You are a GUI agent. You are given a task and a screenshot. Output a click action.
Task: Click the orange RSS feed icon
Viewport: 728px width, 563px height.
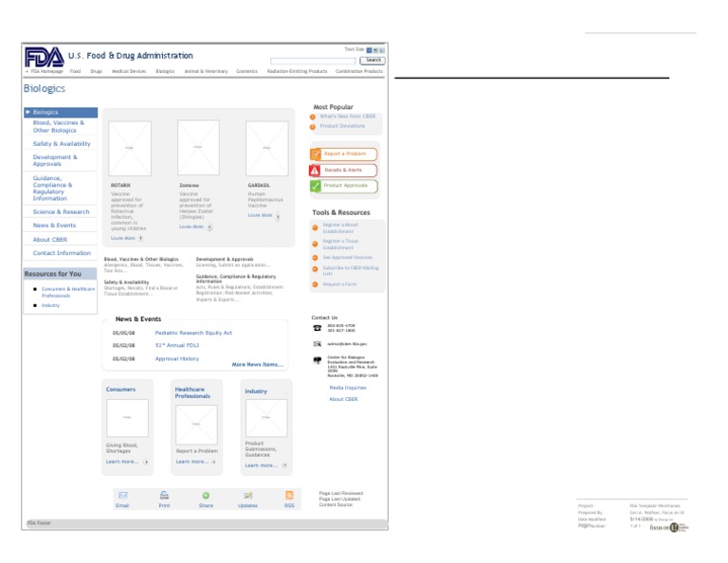(289, 496)
